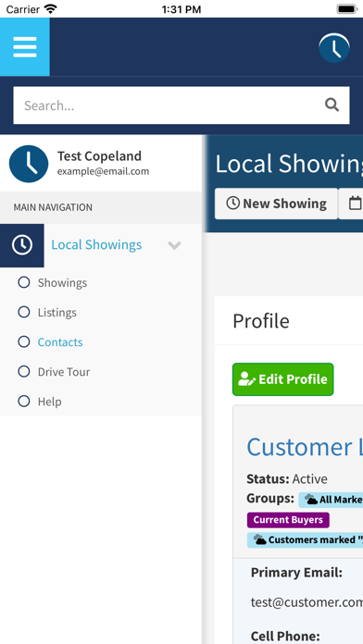Image resolution: width=363 pixels, height=644 pixels.
Task: Click the 1:31 PM status bar time
Action: 181,9
